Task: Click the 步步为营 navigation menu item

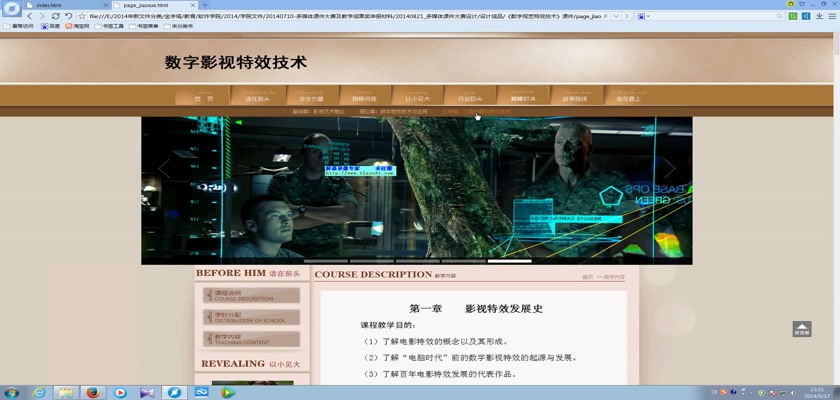Action: coord(311,96)
